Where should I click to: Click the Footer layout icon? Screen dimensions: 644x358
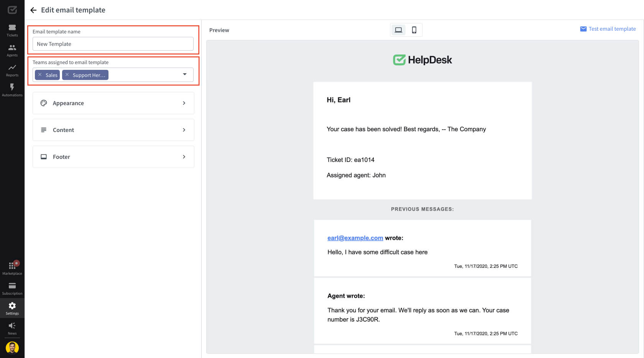click(44, 157)
